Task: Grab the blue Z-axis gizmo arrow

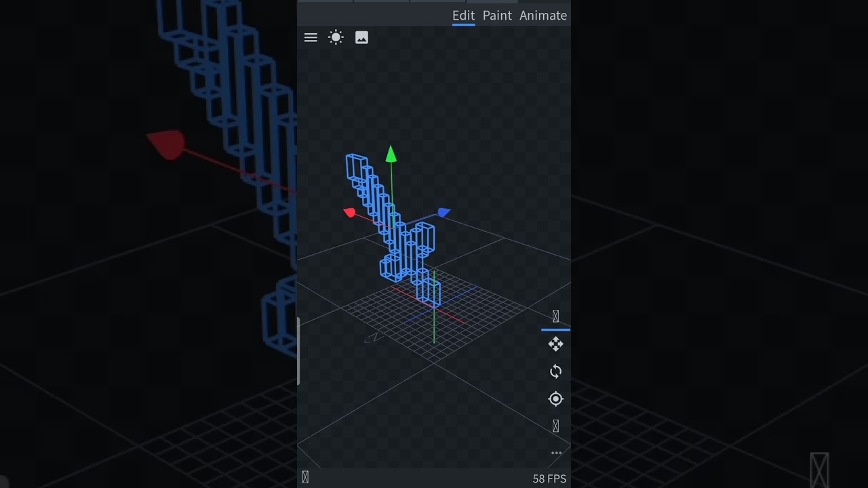Action: tap(443, 212)
